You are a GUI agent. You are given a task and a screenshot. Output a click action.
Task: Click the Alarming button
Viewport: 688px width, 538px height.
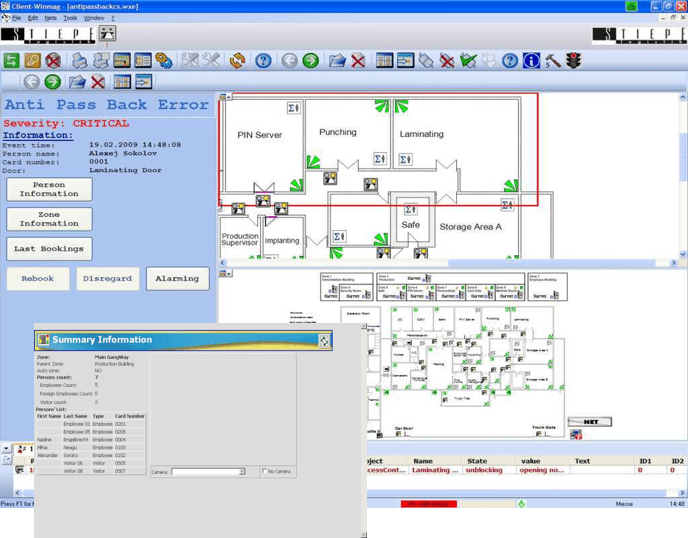tap(177, 279)
